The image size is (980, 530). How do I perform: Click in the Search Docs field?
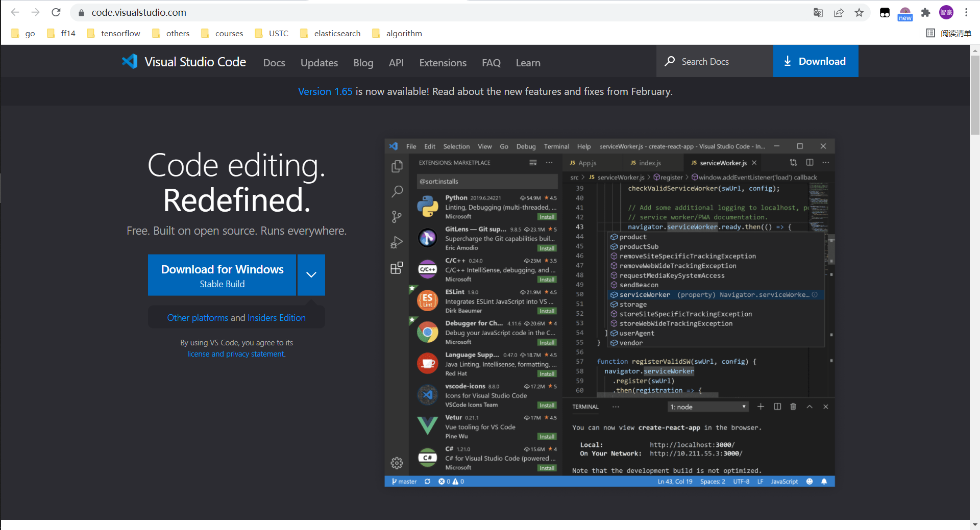pos(715,61)
